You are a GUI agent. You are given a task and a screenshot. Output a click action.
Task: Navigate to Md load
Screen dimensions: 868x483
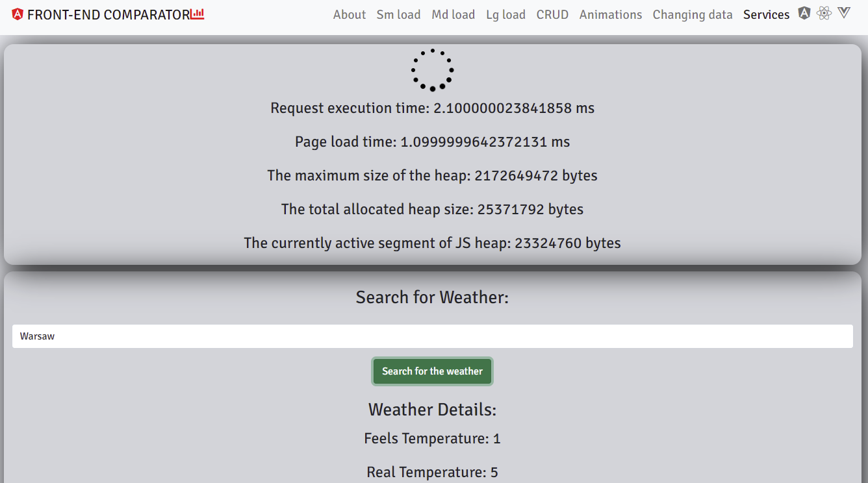point(453,14)
